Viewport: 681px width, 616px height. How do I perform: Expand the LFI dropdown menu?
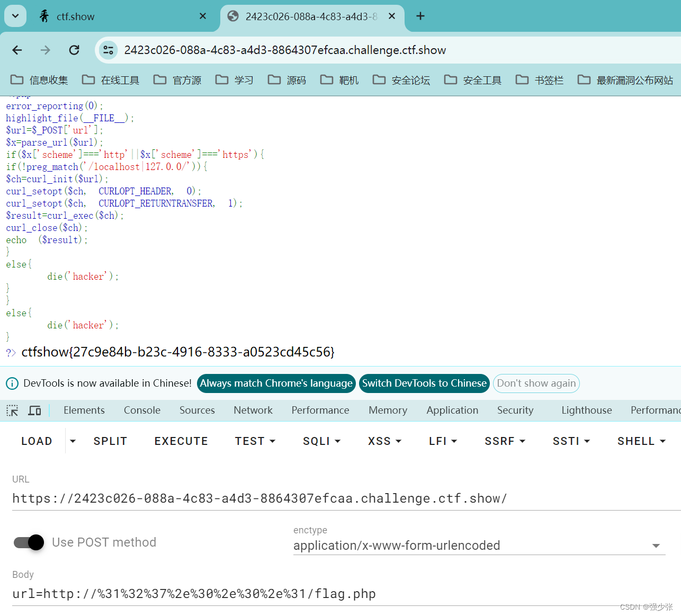[x=443, y=441]
